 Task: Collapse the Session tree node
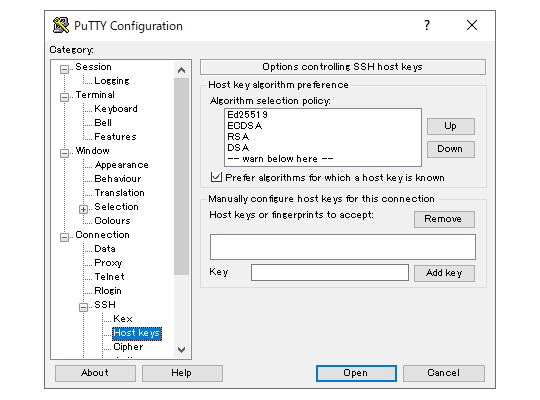(64, 70)
